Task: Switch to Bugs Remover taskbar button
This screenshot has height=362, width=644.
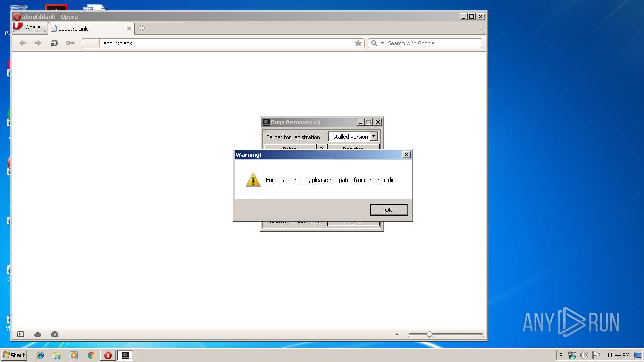Action: tap(125, 355)
